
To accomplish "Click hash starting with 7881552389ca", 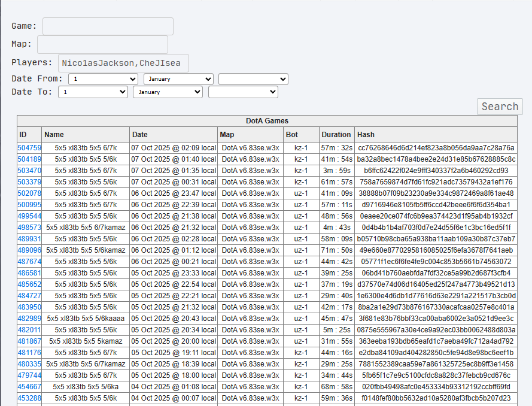I will 436,364.
